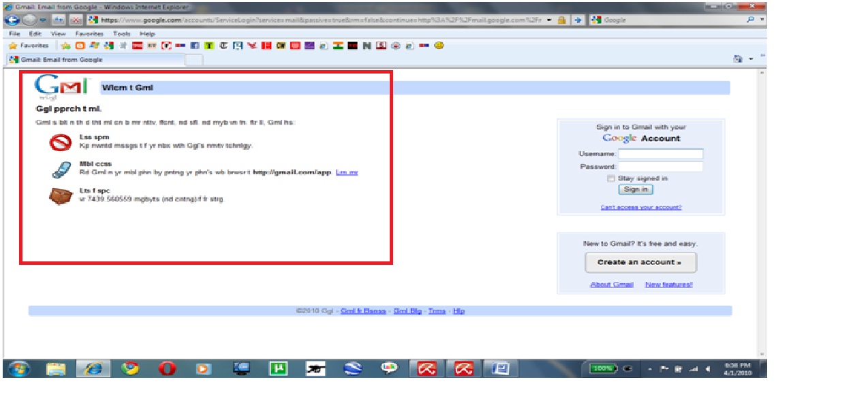Launch Opera from the taskbar

(167, 368)
